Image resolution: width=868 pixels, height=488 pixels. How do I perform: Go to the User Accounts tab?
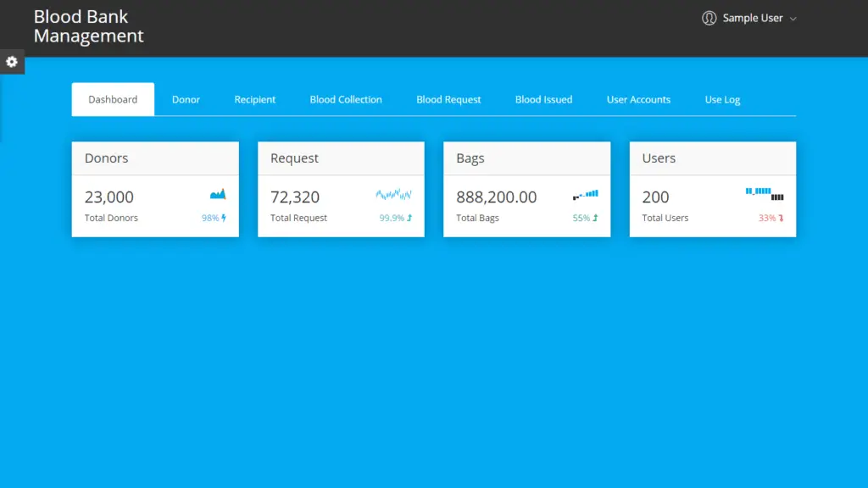pos(638,99)
